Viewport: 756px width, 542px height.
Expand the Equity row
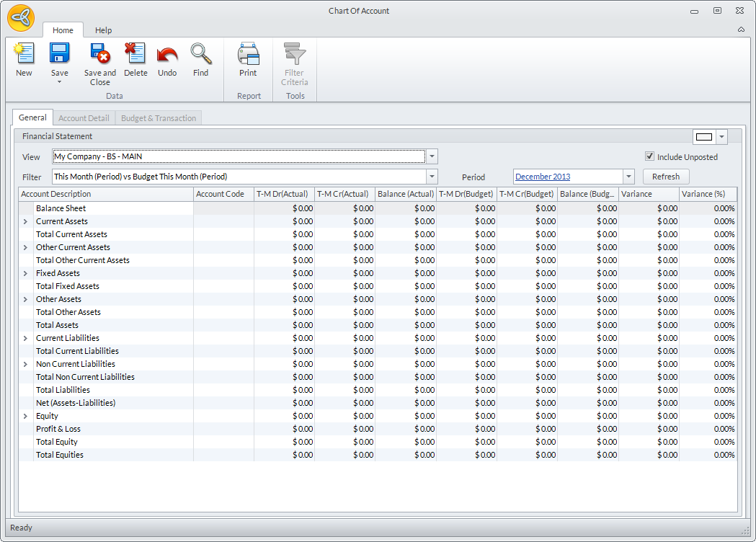(25, 416)
